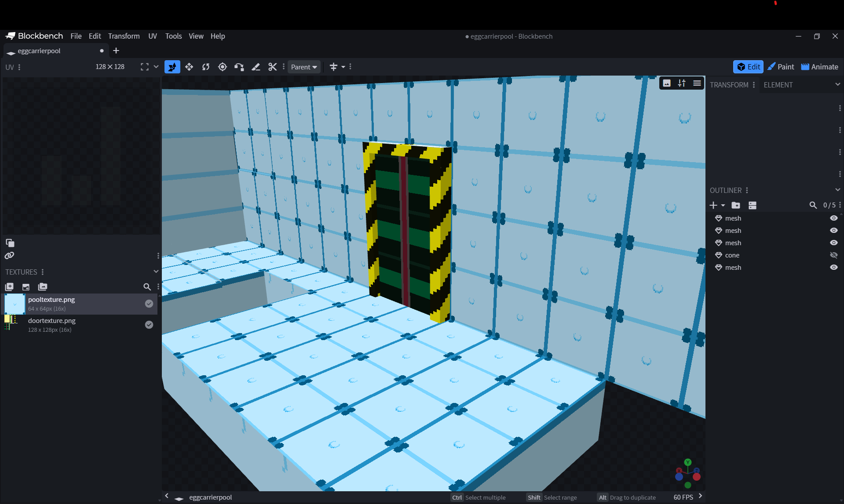Viewport: 844px width, 504px height.
Task: Switch to Paint mode
Action: click(x=781, y=67)
